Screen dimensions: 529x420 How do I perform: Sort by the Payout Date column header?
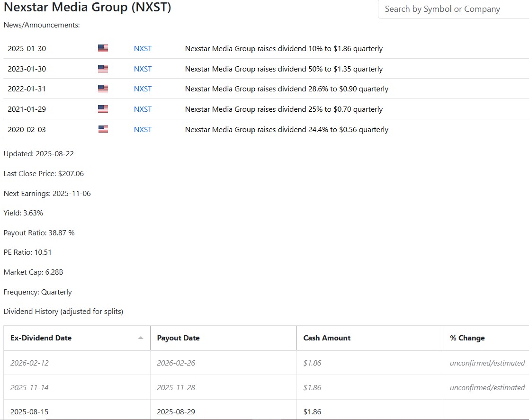coord(224,338)
